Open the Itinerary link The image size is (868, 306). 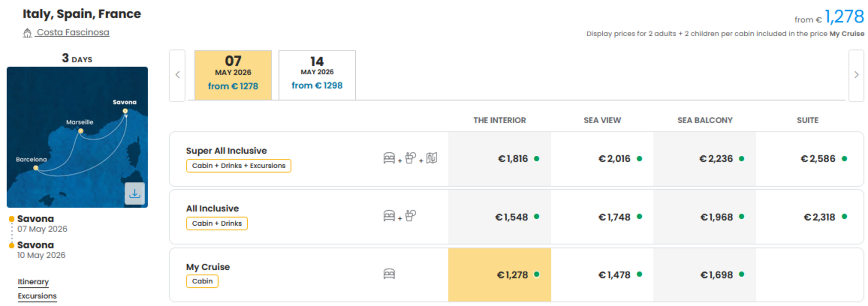33,282
